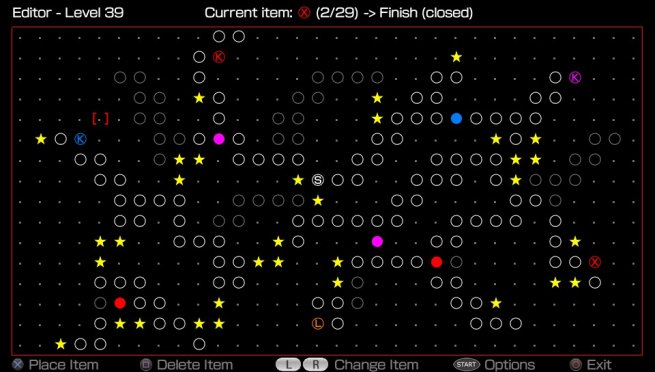The width and height of the screenshot is (655, 372).
Task: Select the blue K key item
Action: (x=80, y=139)
